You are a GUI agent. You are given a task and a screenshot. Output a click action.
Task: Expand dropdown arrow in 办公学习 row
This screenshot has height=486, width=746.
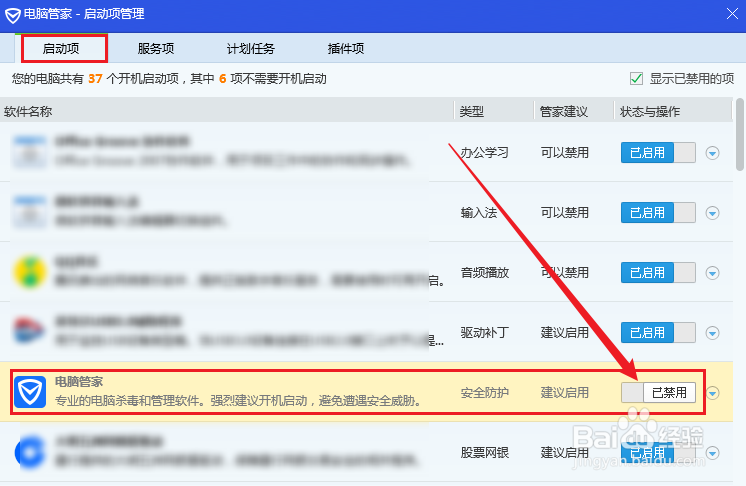712,153
